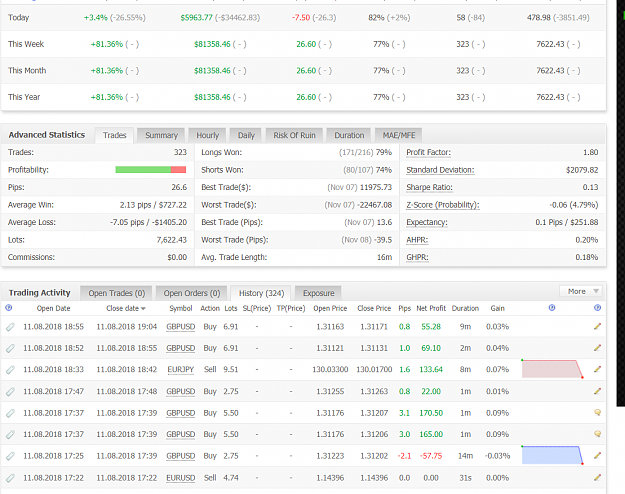Switch to the Open Orders (0) tab
Viewport: 625px width, 494px height.
tap(192, 293)
